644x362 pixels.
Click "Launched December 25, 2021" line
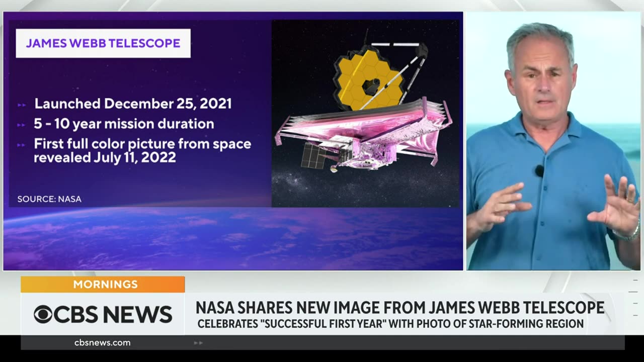click(133, 104)
